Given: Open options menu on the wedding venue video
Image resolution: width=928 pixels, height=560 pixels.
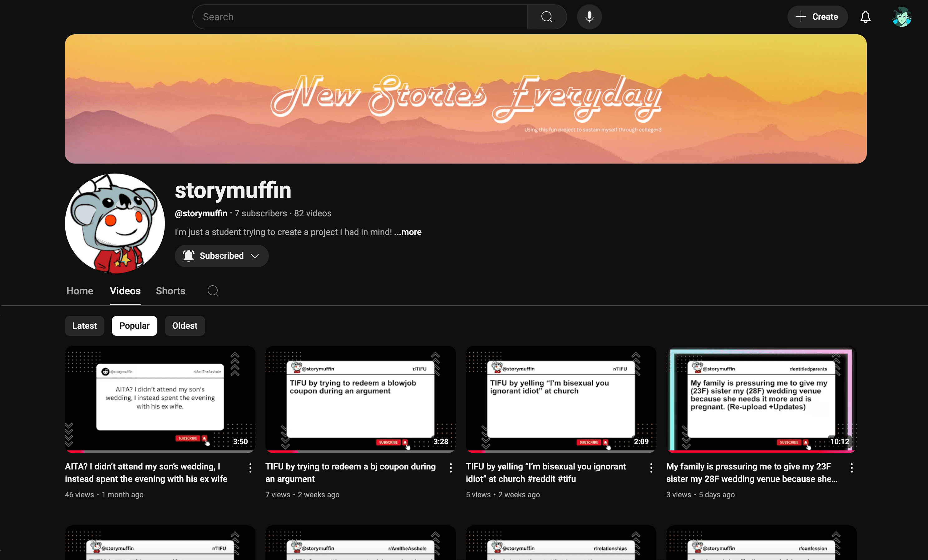Looking at the screenshot, I should pos(851,468).
